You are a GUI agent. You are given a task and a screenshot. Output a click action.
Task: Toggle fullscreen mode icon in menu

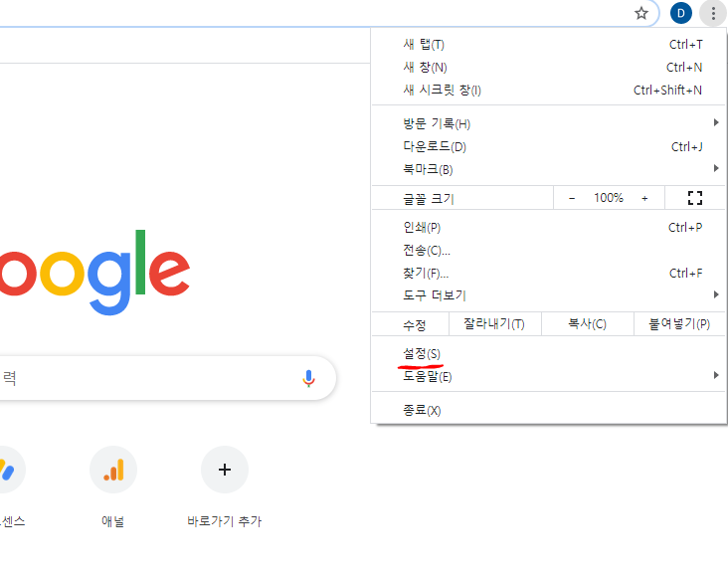[694, 198]
